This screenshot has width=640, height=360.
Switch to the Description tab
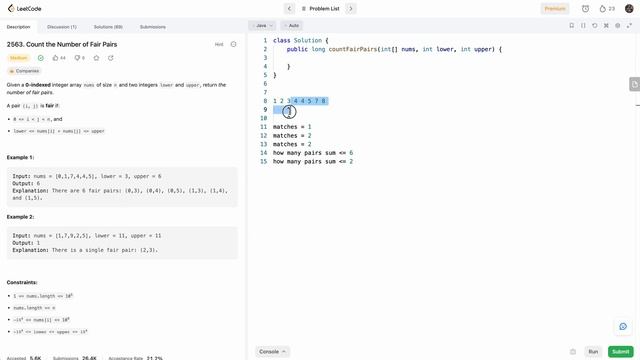pyautogui.click(x=18, y=27)
